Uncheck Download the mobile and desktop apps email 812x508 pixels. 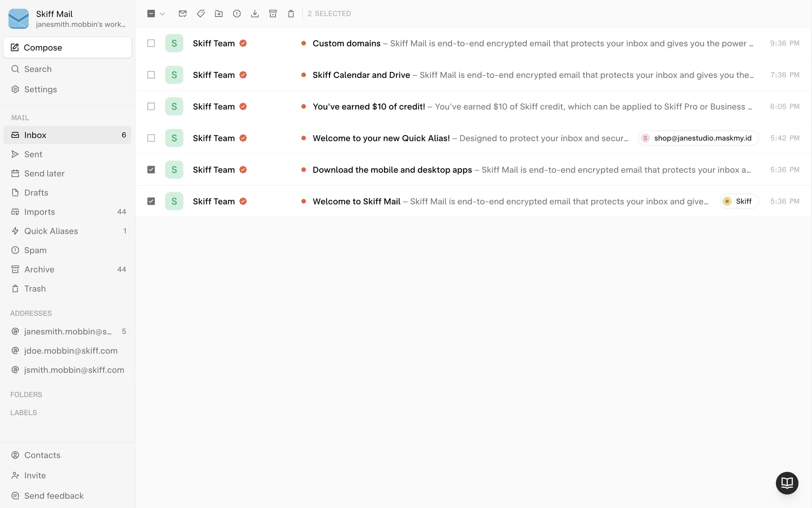(151, 170)
